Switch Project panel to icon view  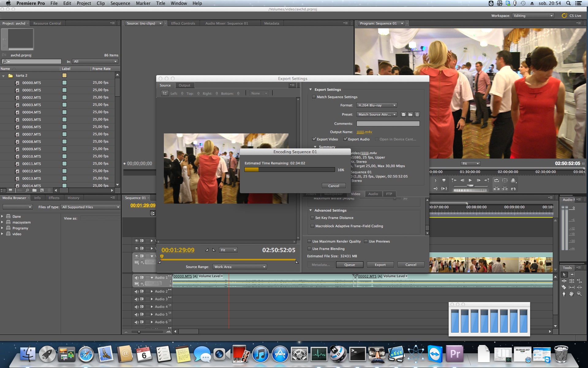(10, 190)
